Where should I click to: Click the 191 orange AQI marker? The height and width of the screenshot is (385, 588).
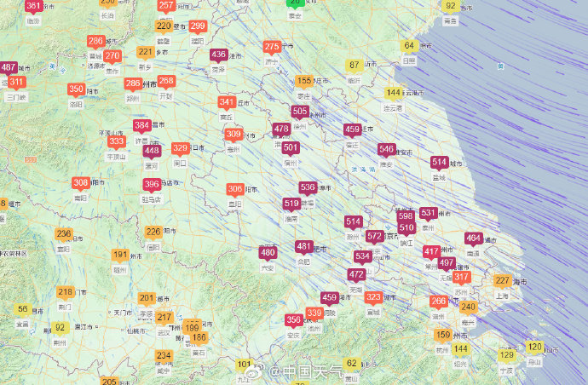tap(120, 255)
